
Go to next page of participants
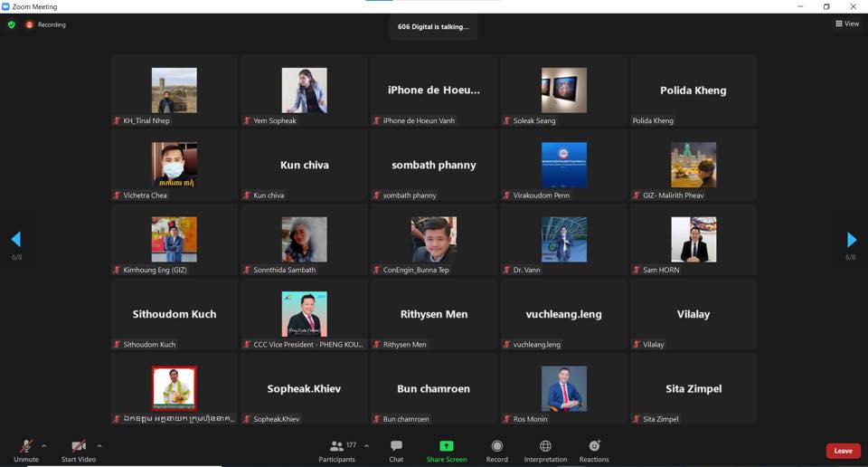point(851,239)
